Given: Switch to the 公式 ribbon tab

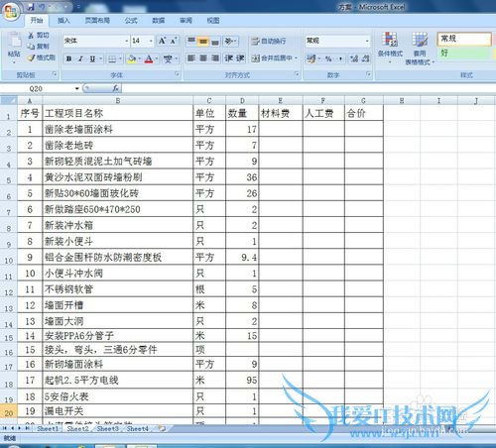Looking at the screenshot, I should [x=131, y=21].
